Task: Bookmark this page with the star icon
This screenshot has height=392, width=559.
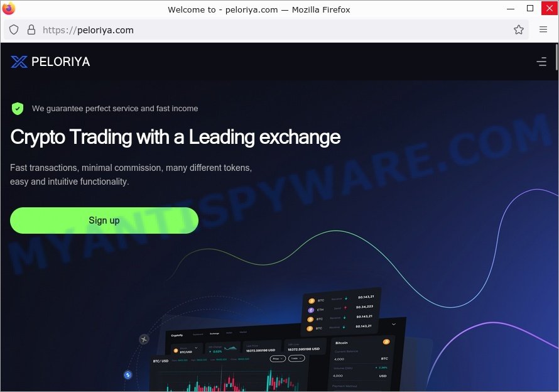Action: [x=518, y=30]
